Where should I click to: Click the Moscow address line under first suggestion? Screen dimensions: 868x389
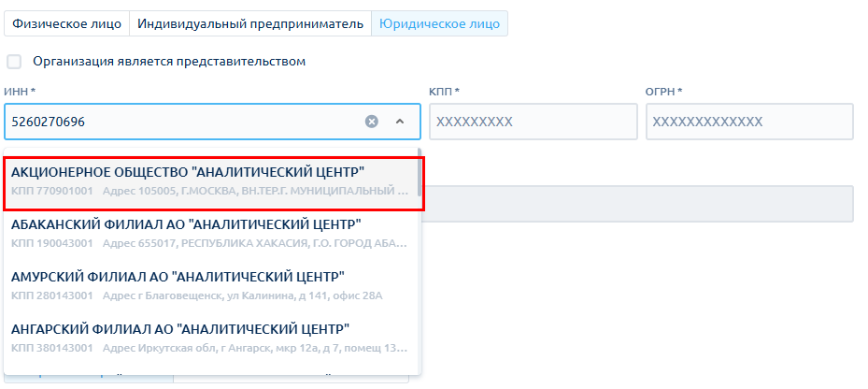coord(254,192)
